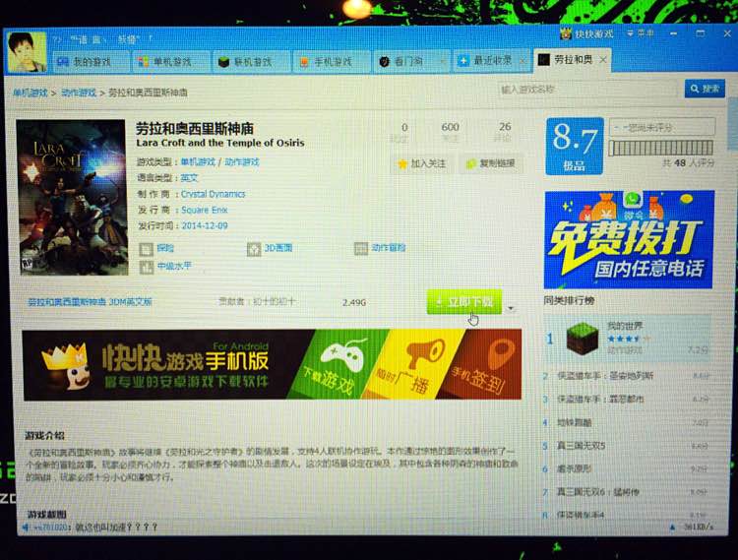
Task: Click the release date 2014-12-09
Action: (x=205, y=226)
